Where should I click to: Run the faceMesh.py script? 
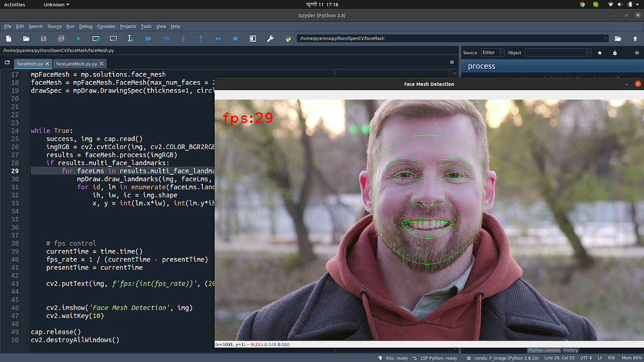78,39
